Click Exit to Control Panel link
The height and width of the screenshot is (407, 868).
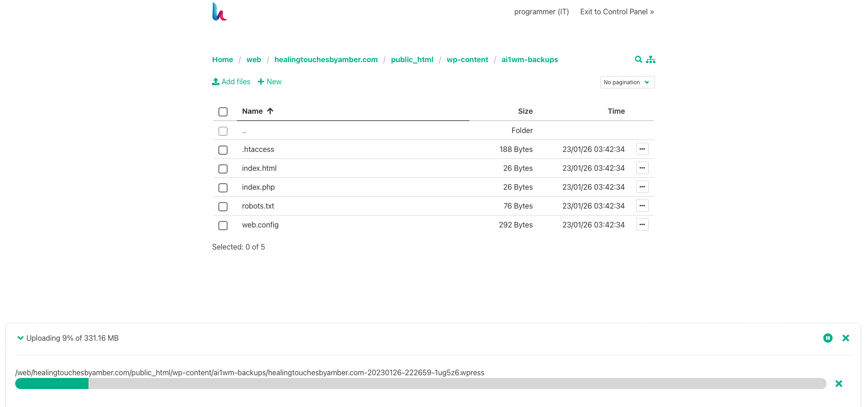(617, 12)
